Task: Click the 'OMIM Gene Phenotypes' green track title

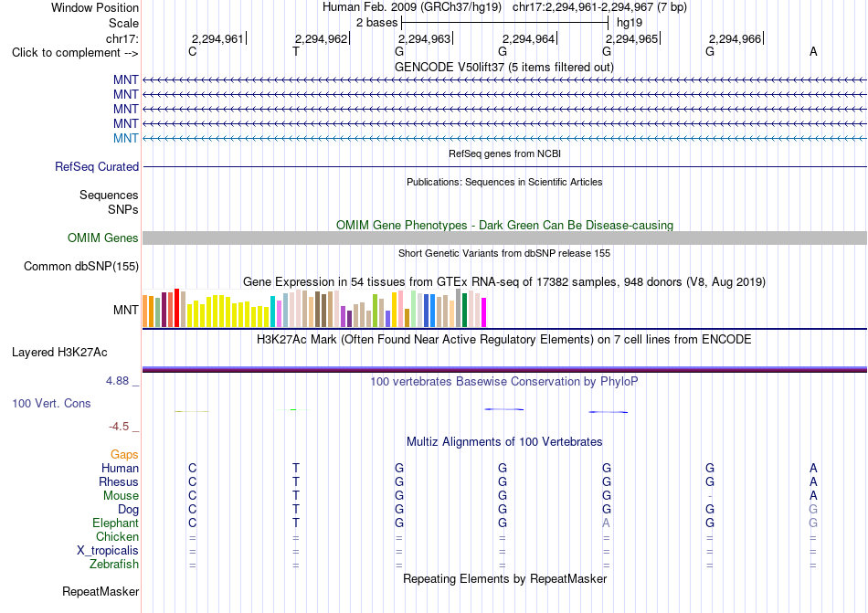Action: [504, 225]
